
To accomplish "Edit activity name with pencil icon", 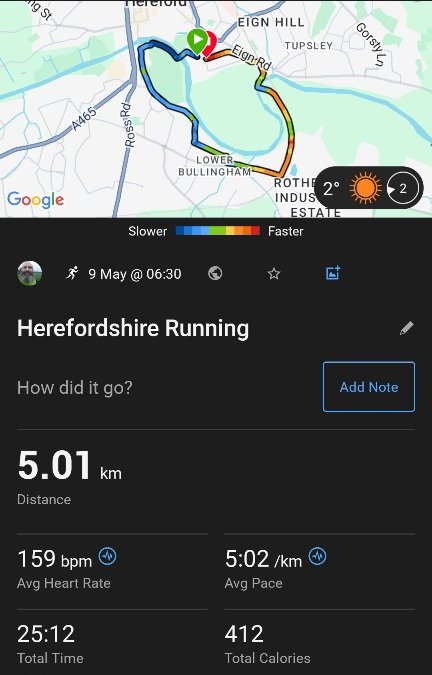I will [407, 328].
